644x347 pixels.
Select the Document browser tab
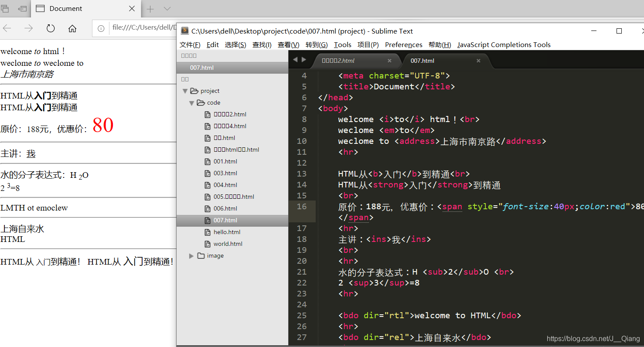coord(85,9)
